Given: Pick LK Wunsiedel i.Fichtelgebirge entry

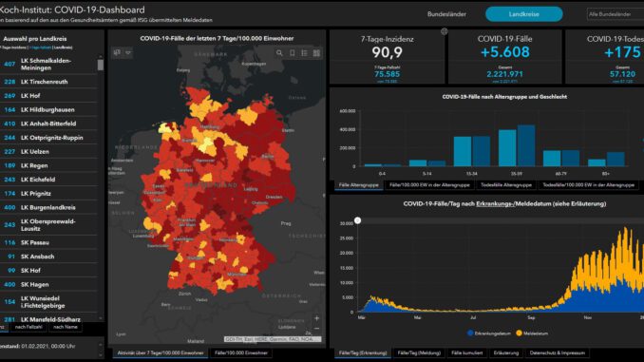Looking at the screenshot, I should (x=48, y=302).
